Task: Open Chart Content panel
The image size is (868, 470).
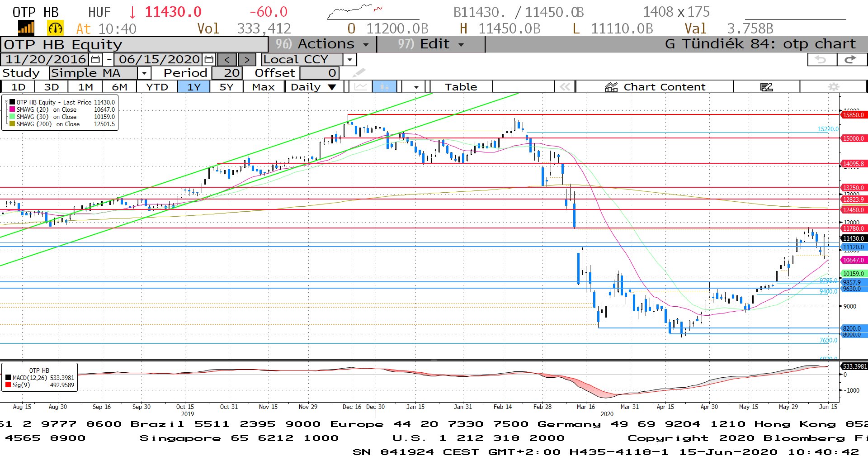Action: pos(655,86)
